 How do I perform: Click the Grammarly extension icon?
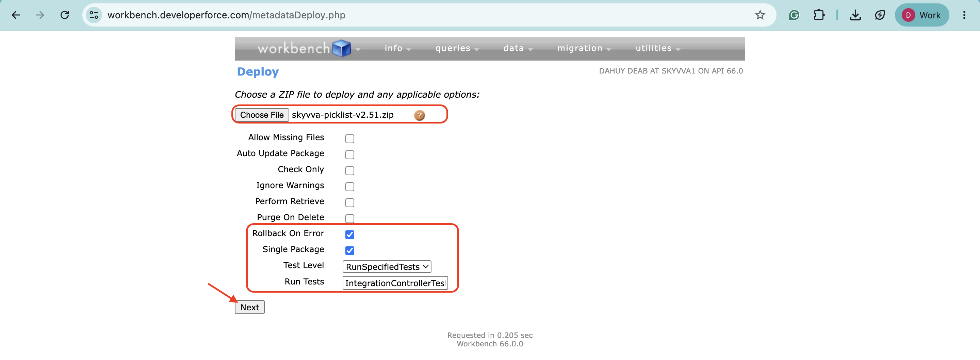[x=794, y=15]
